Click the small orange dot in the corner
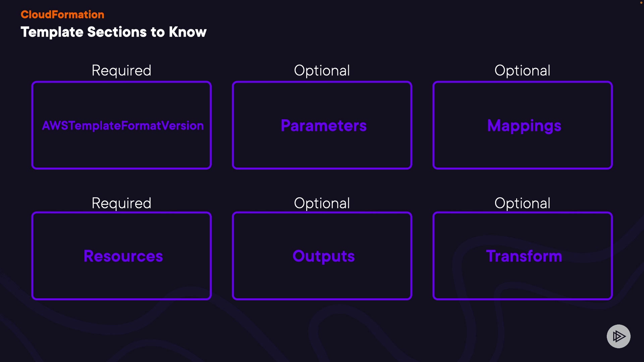This screenshot has width=644, height=362. [641, 3]
